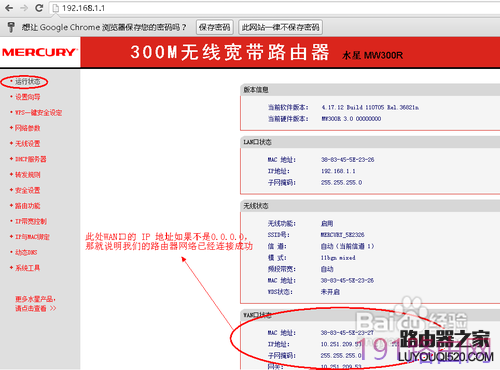This screenshot has width=500, height=370.
Task: Open the 转发规则 menu item
Action: (x=27, y=175)
